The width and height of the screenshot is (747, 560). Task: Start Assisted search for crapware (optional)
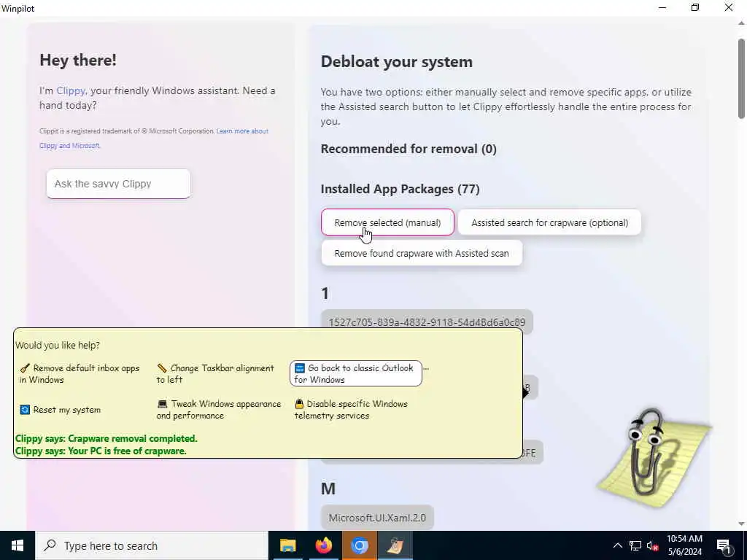(x=549, y=222)
